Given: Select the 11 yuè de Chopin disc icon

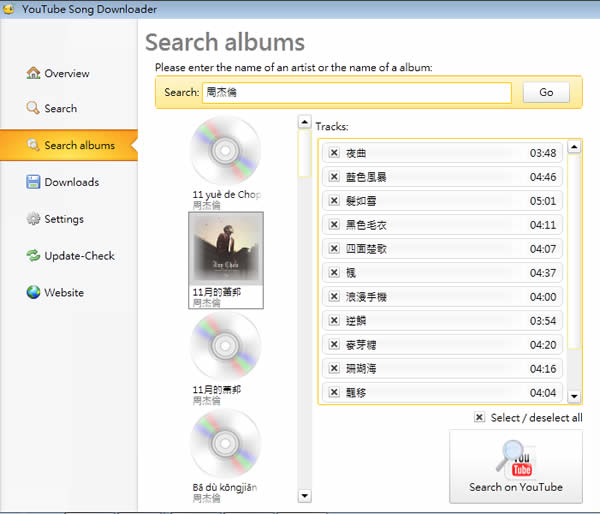Looking at the screenshot, I should pos(225,150).
